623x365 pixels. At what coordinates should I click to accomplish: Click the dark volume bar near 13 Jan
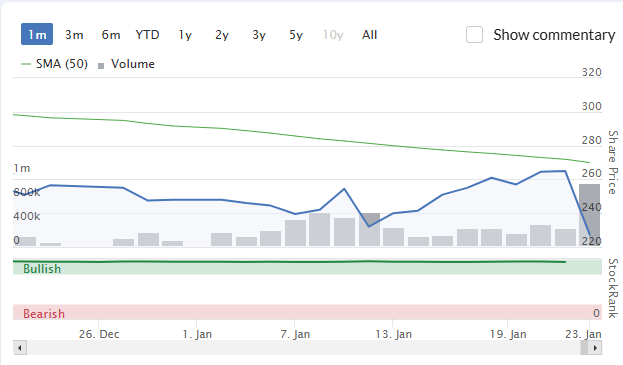pyautogui.click(x=370, y=230)
